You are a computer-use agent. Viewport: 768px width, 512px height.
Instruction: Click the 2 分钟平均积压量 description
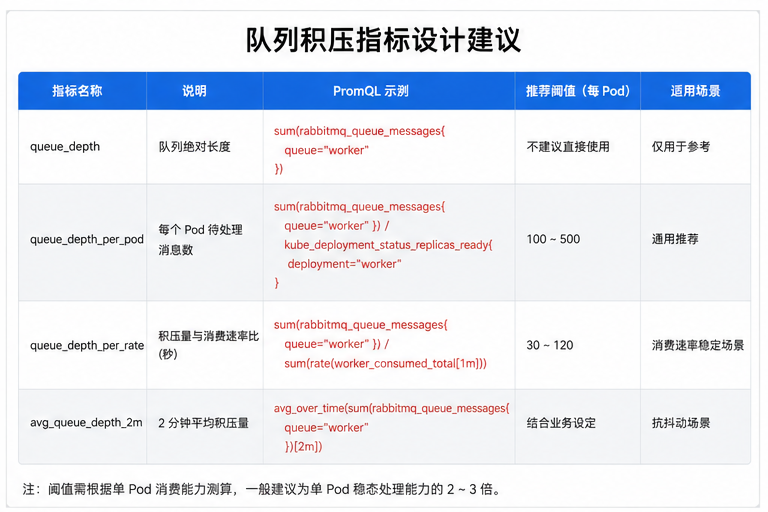203,423
